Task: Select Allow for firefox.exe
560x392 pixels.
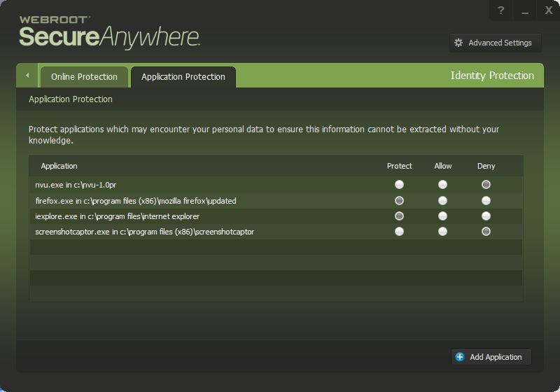Action: click(x=443, y=201)
